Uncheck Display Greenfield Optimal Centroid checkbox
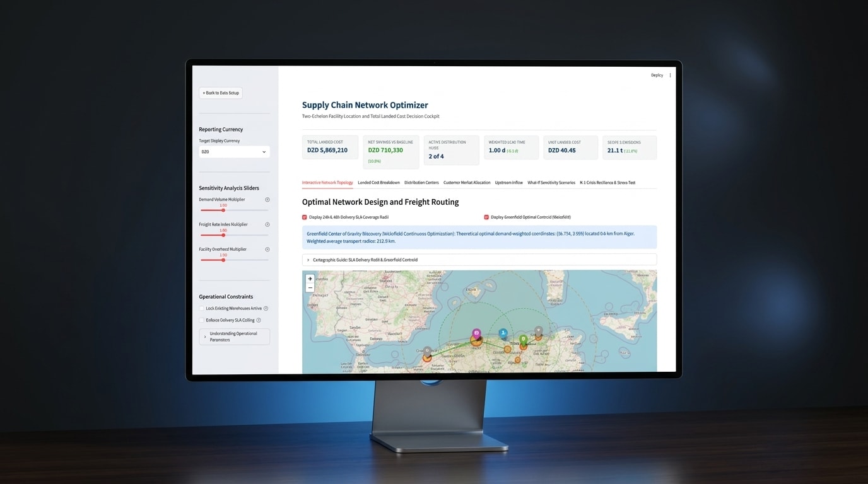Viewport: 868px width, 484px height. (486, 217)
